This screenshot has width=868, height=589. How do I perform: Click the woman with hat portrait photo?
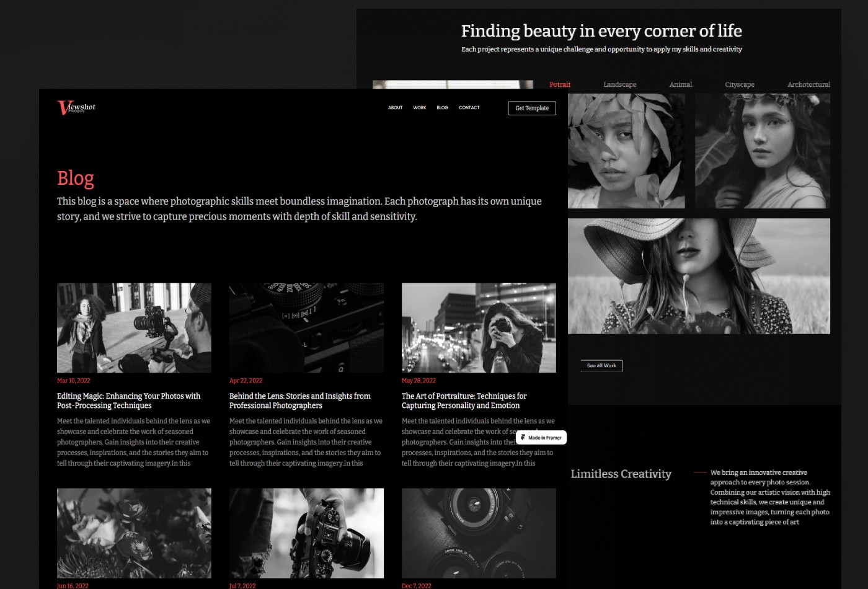point(699,276)
